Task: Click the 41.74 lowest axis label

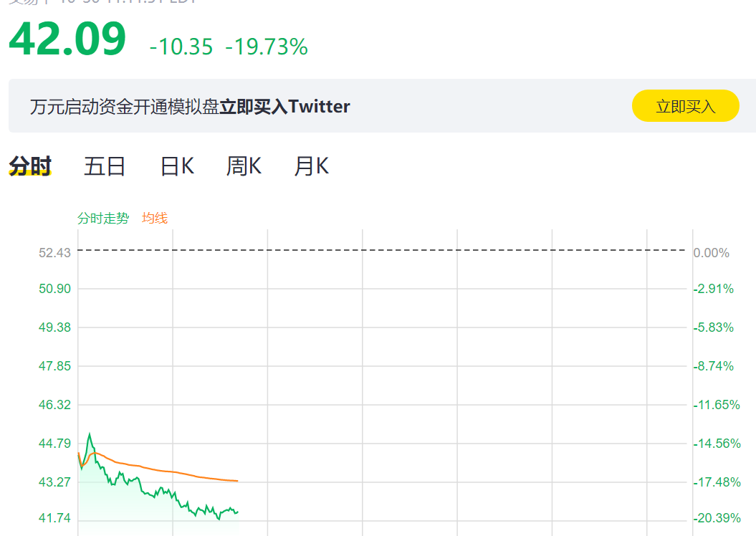Action: [54, 517]
